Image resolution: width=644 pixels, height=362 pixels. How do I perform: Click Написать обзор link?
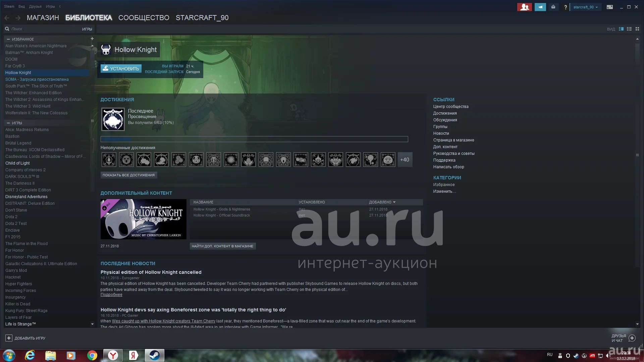coord(448,167)
